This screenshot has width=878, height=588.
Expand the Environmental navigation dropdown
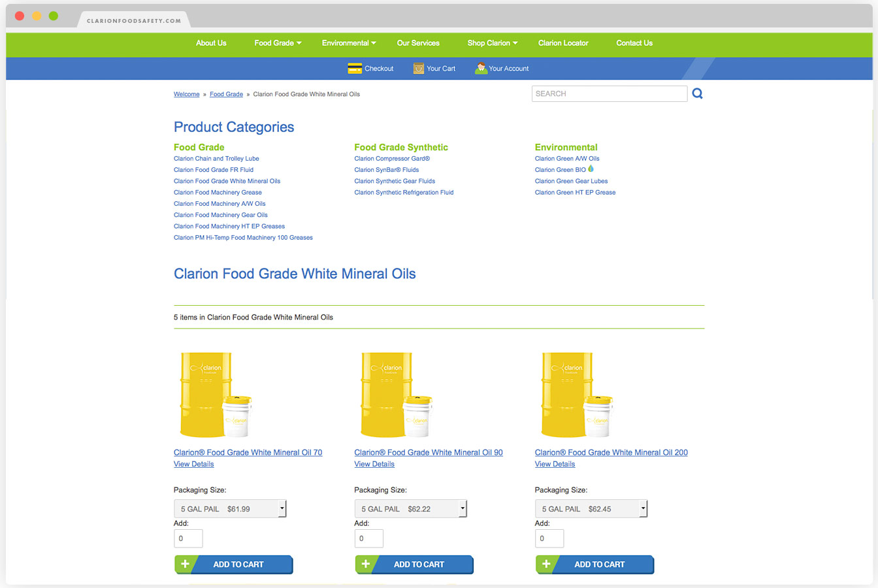[x=349, y=43]
